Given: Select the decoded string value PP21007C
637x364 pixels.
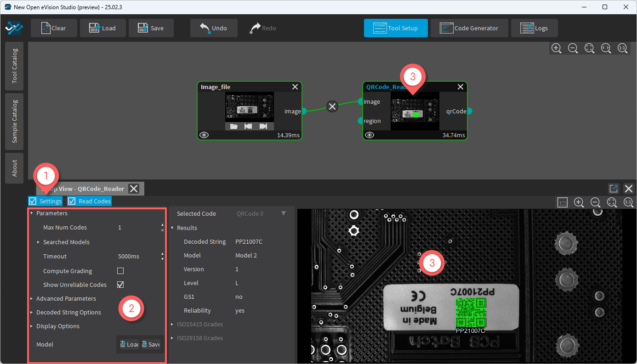Looking at the screenshot, I should (x=249, y=241).
